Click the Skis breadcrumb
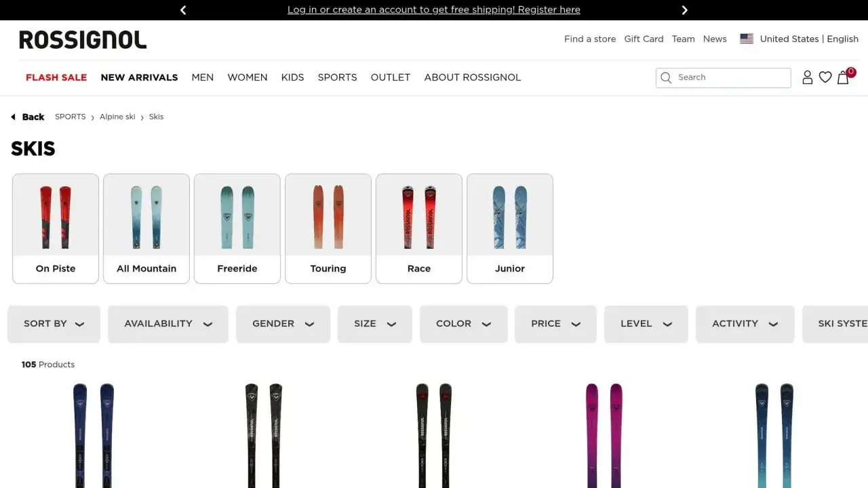Viewport: 868px width, 488px height. (x=156, y=117)
